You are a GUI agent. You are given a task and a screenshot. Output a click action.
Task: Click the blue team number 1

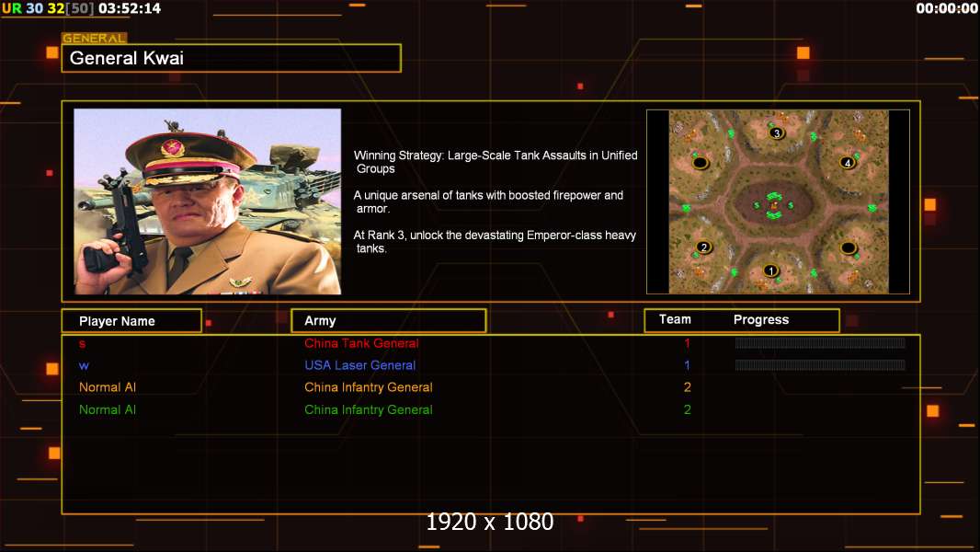pos(687,366)
